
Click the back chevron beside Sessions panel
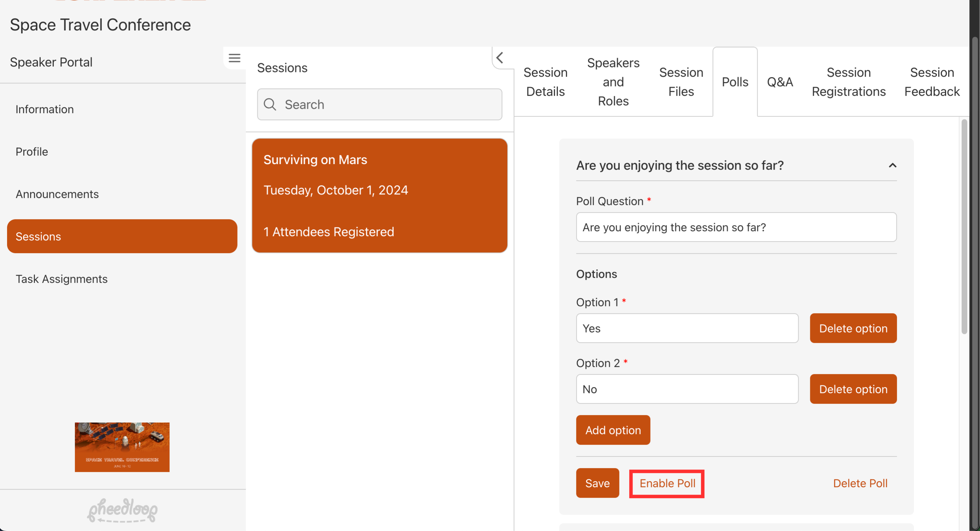pos(500,58)
